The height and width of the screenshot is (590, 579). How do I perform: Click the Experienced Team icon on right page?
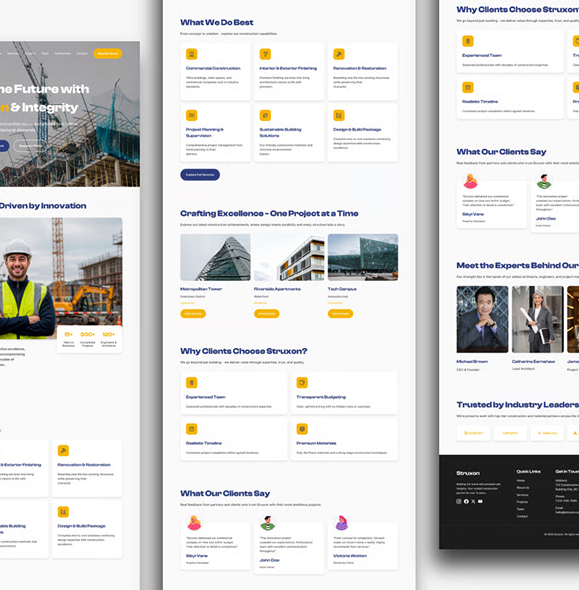pos(468,41)
